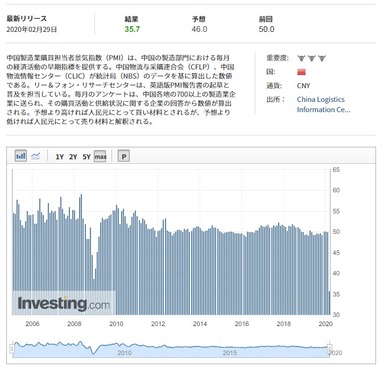Click the second importance bull icon
Image resolution: width=380 pixels, height=367 pixels.
coord(312,58)
